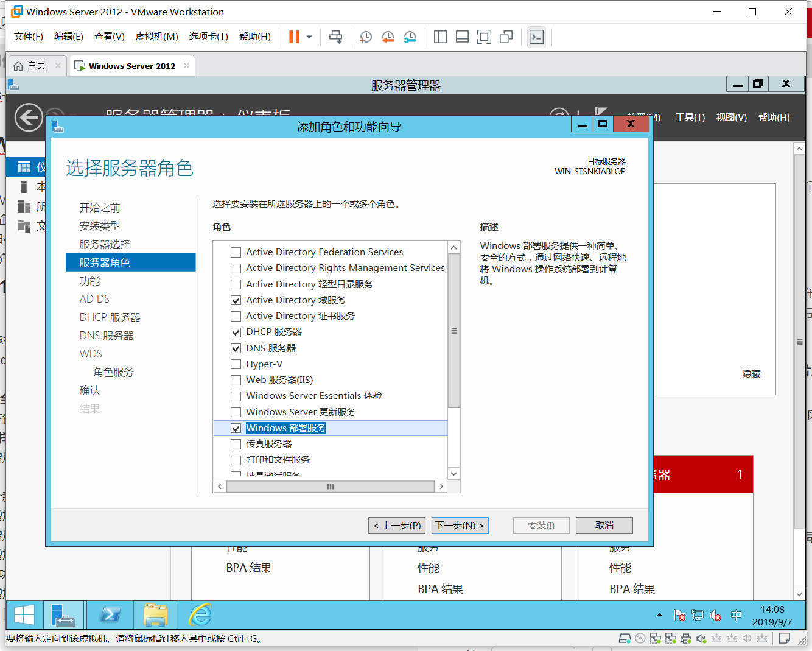Take a snapshot using the clock icon
Screen dimensions: 812x651
[x=366, y=37]
